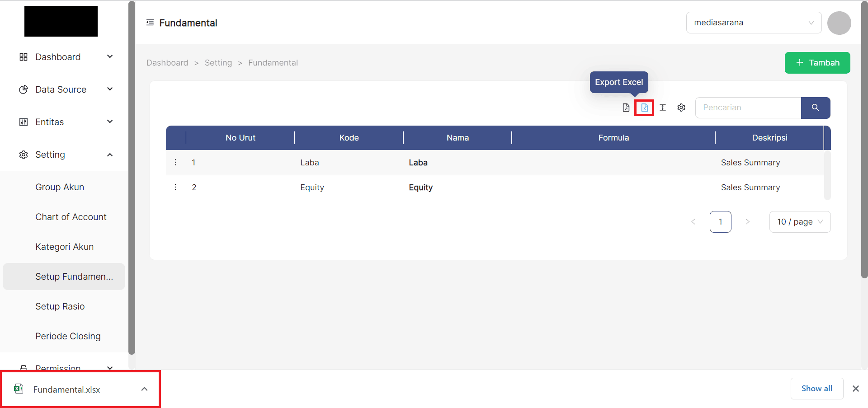Click the Export PDF icon

(x=626, y=108)
